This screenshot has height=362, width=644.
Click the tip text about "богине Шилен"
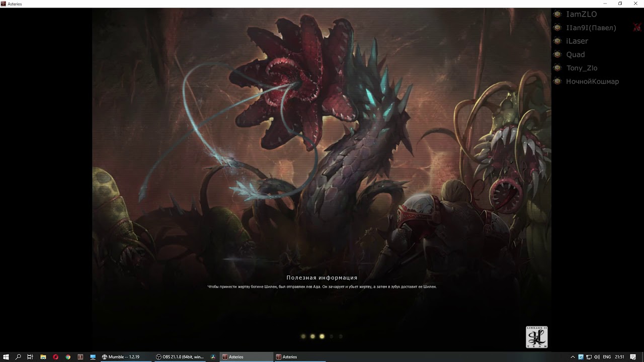tap(322, 287)
